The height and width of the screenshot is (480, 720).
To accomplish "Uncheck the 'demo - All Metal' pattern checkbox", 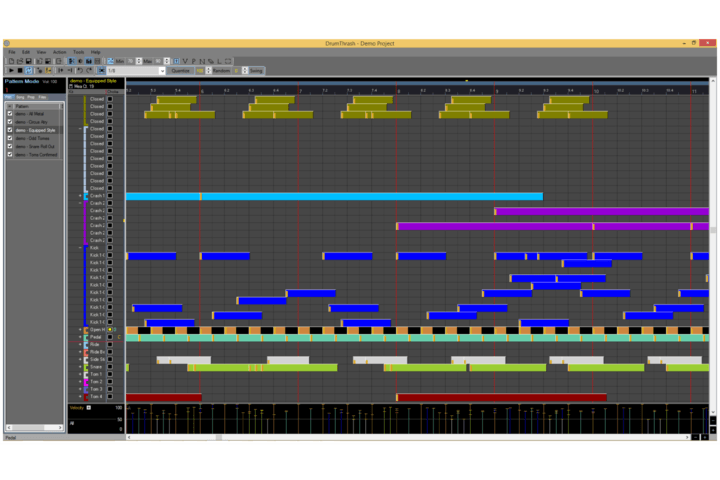I will [x=10, y=114].
